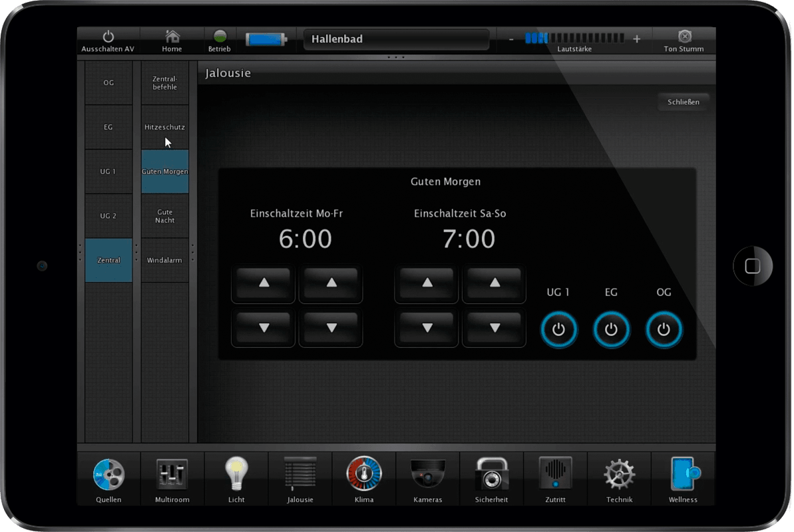This screenshot has width=794, height=532.
Task: Select the Gute Nacht menu item
Action: 165,216
